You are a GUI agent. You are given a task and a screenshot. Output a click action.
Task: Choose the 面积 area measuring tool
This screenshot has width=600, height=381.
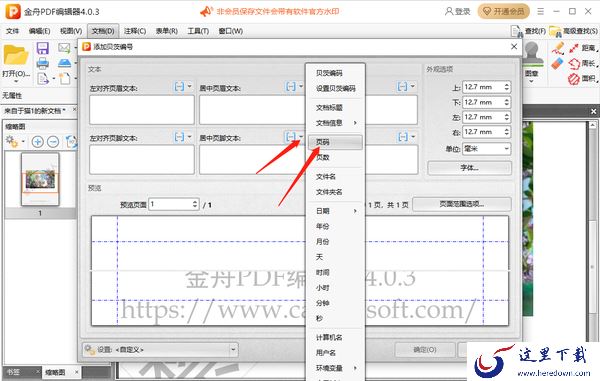coord(582,79)
